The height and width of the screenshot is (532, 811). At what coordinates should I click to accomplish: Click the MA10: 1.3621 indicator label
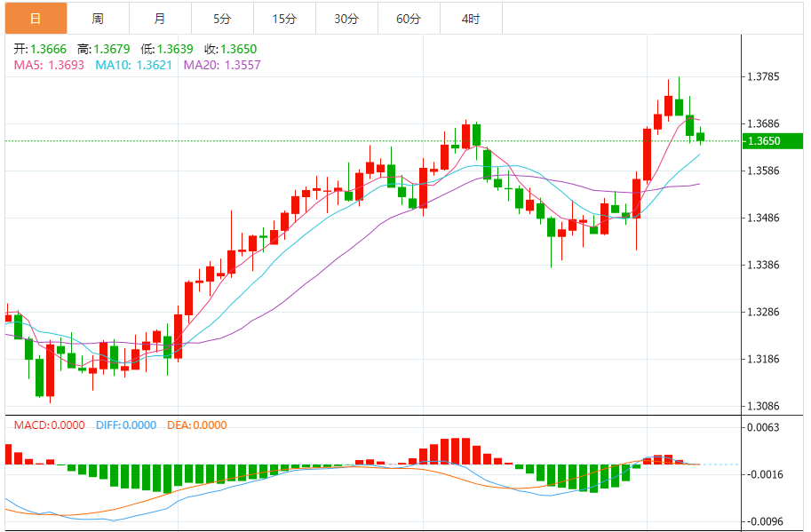pos(133,65)
